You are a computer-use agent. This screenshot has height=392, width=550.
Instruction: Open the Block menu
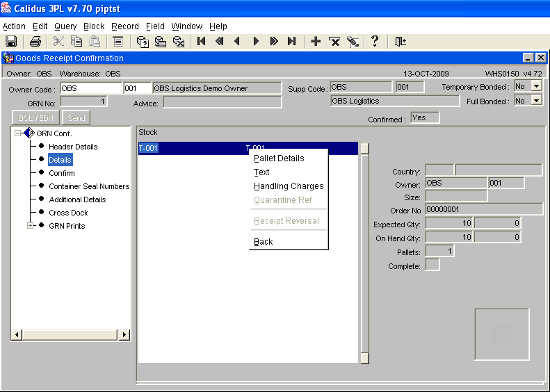point(94,26)
